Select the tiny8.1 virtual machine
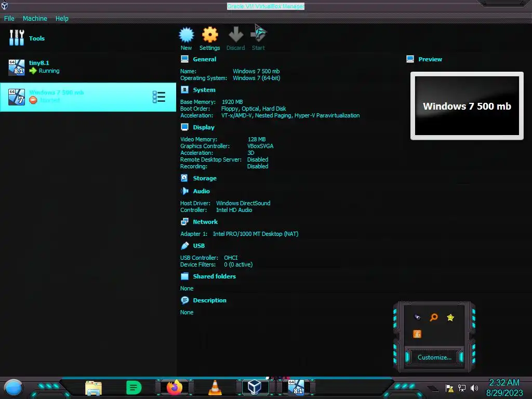Screen dimensions: 532x399 coord(88,67)
